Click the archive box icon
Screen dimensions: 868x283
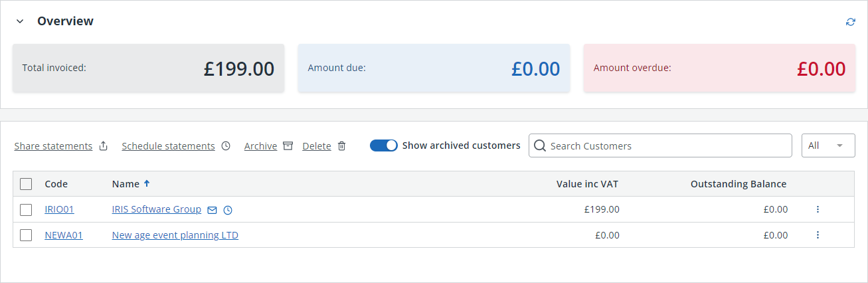[x=288, y=146]
